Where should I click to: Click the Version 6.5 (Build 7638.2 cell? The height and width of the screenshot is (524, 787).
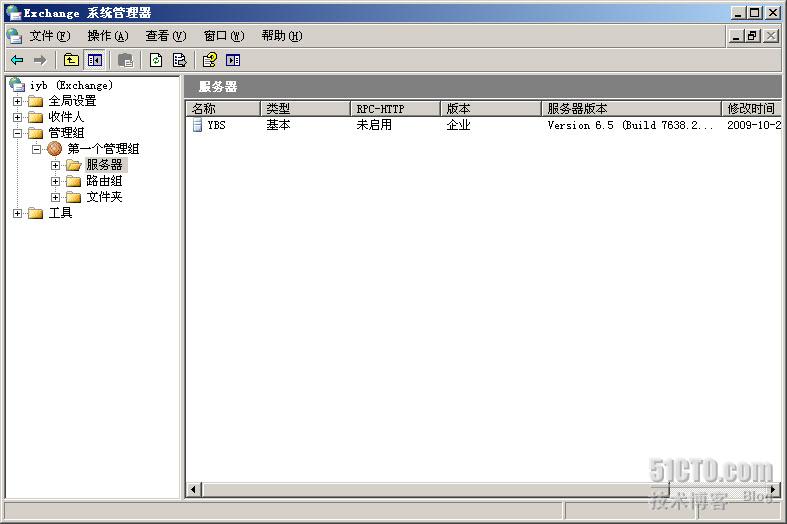pyautogui.click(x=630, y=125)
